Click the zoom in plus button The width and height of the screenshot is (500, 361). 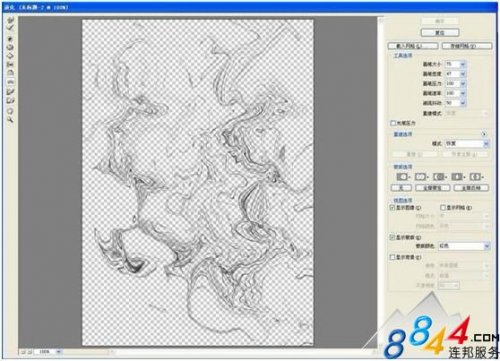30,351
